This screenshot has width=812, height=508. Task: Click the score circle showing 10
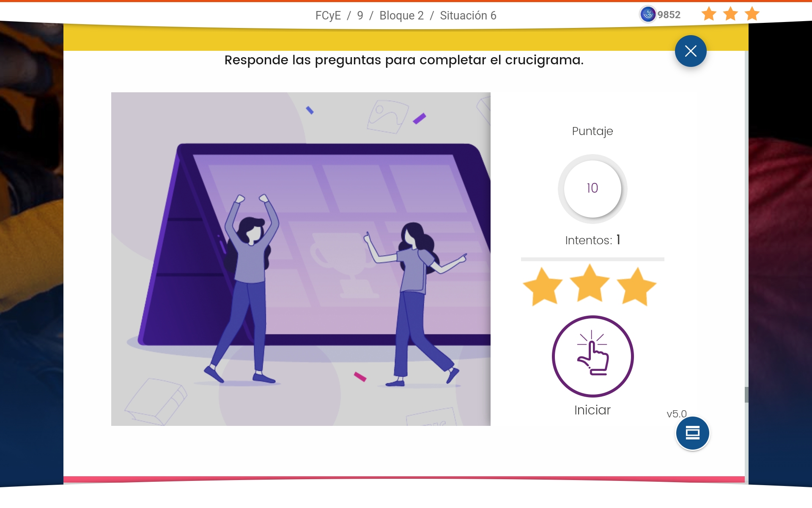(x=592, y=188)
